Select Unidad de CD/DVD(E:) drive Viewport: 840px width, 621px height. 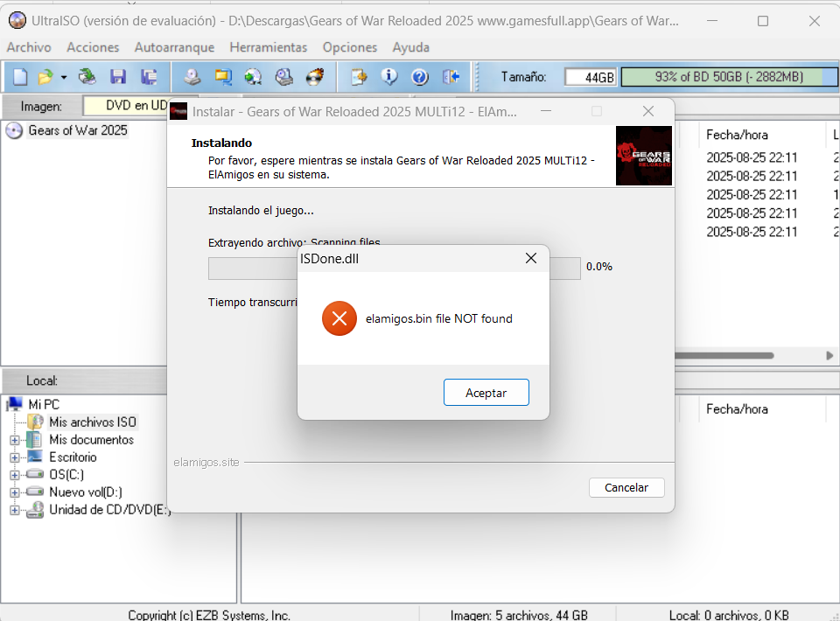tap(110, 510)
